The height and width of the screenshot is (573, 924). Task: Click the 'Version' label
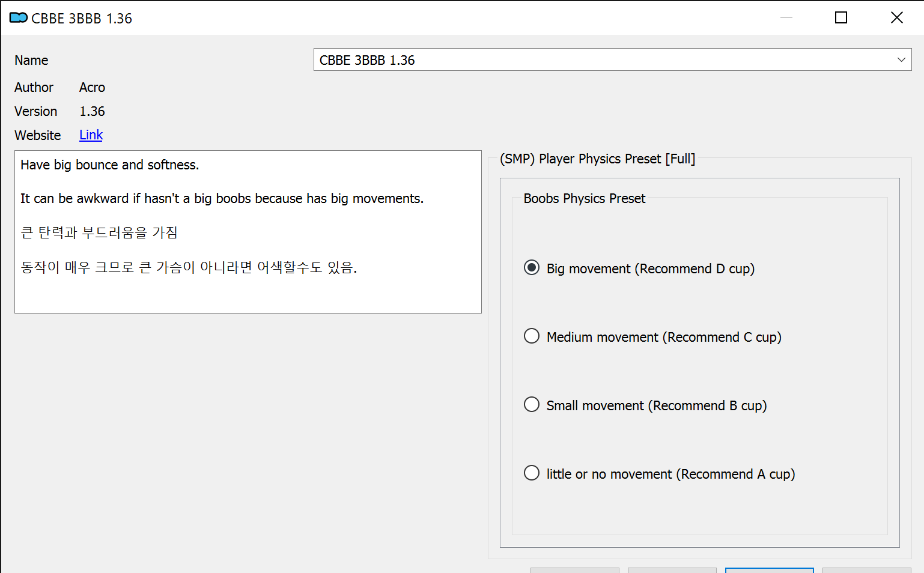pyautogui.click(x=35, y=111)
